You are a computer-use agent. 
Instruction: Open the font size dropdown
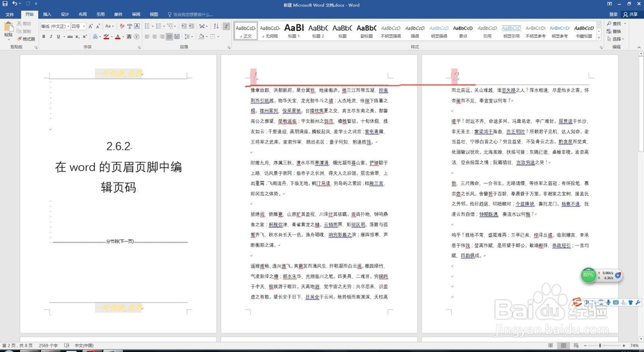(x=84, y=26)
